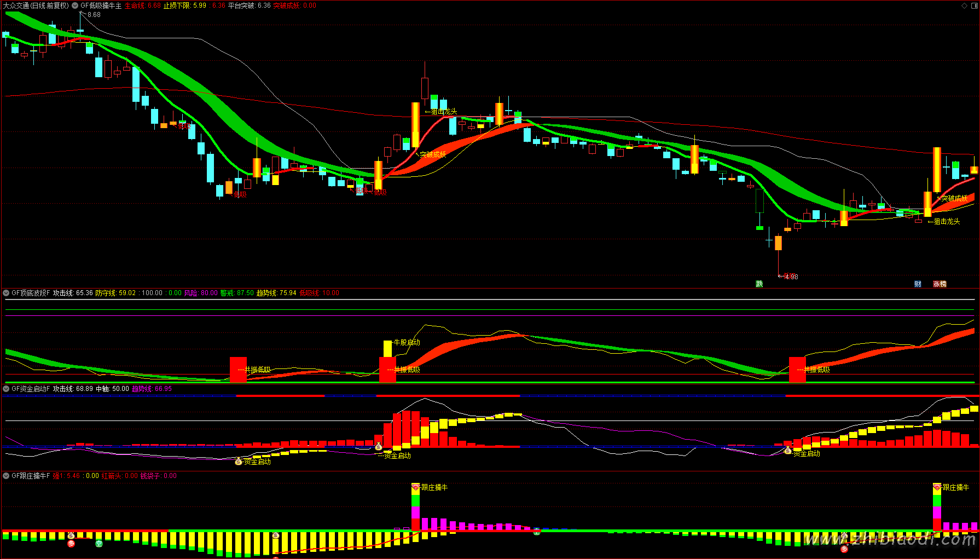Click the red 共振低吸 bar at 牛股启动
The height and width of the screenshot is (559, 980).
tap(387, 370)
